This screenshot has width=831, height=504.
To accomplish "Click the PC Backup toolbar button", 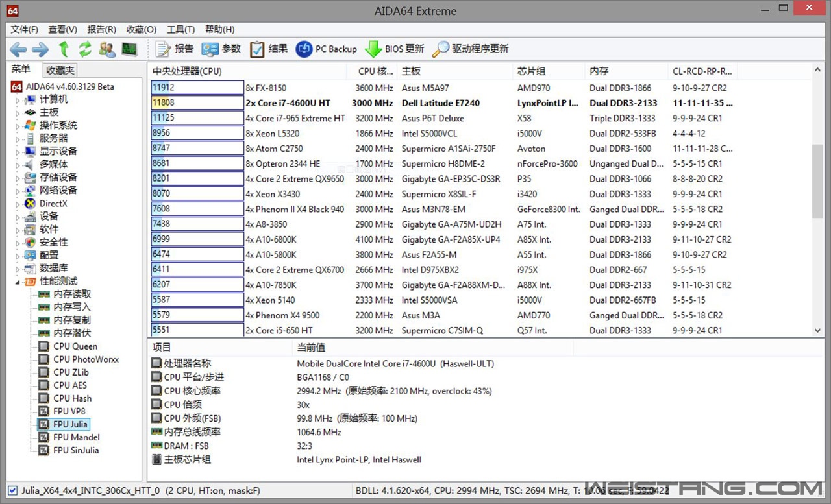I will click(327, 49).
